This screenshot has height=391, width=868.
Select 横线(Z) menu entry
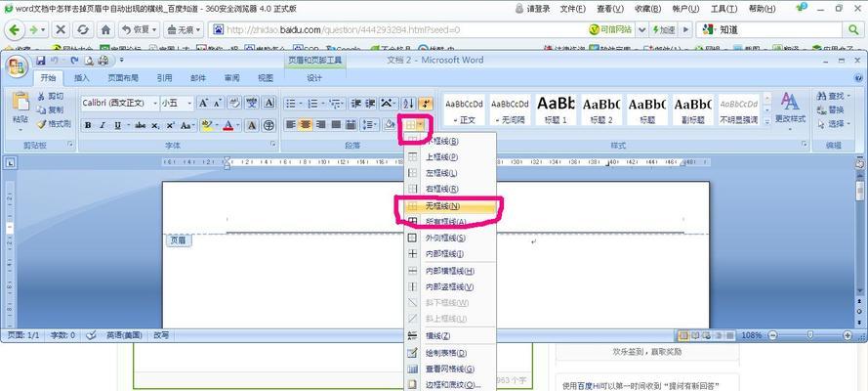coord(450,336)
